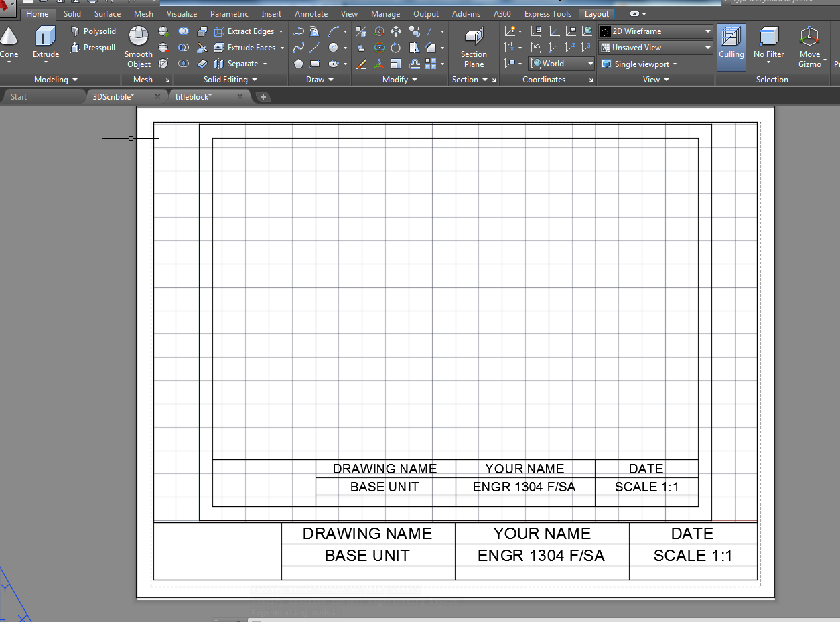Viewport: 840px width, 622px height.
Task: Switch to the Visualize ribbon tab
Action: 182,13
